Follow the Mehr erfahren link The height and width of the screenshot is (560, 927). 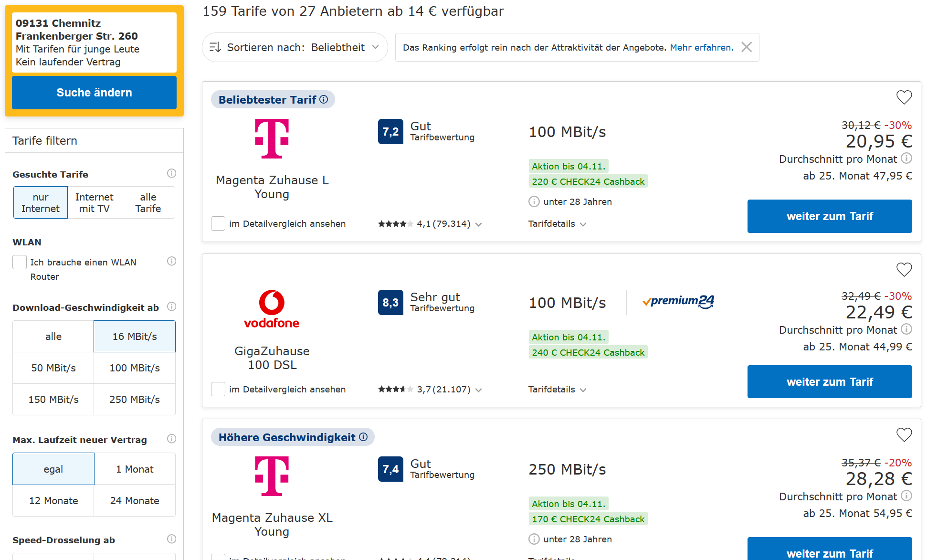click(702, 47)
